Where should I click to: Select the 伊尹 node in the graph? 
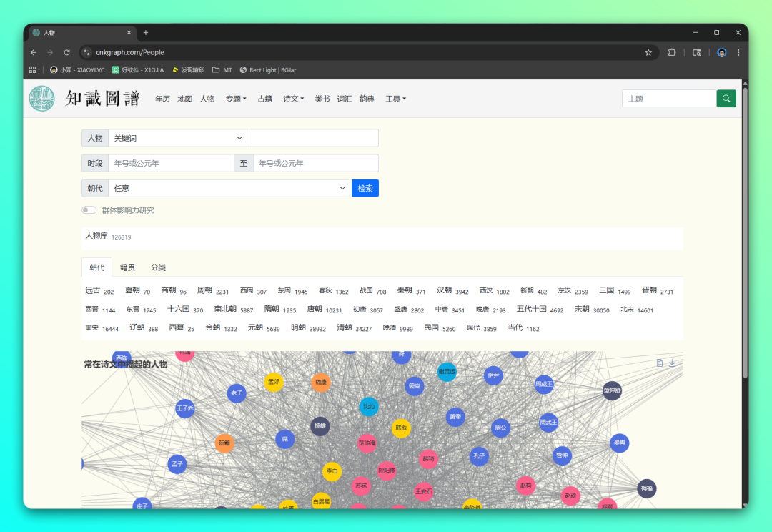(x=493, y=375)
